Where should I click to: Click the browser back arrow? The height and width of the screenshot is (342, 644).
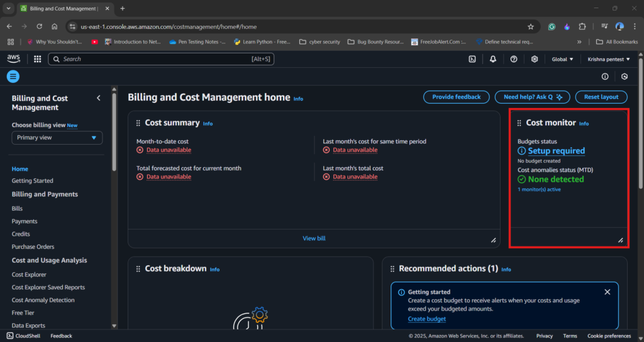9,26
